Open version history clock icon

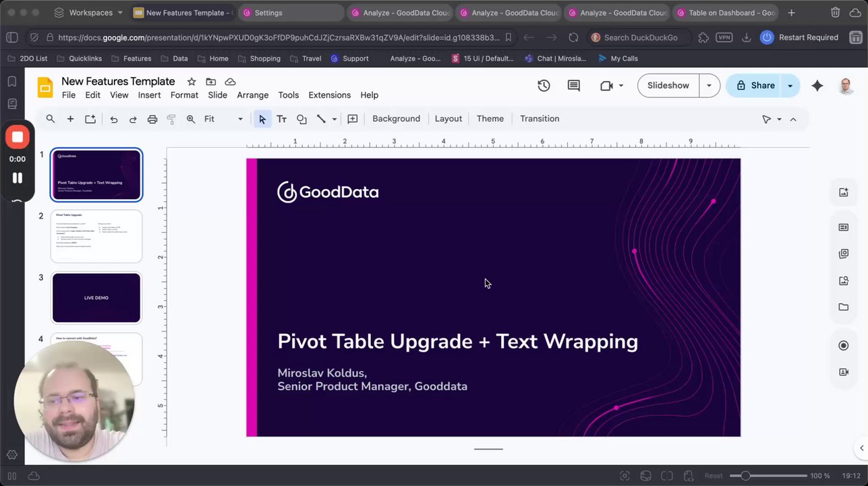click(544, 86)
